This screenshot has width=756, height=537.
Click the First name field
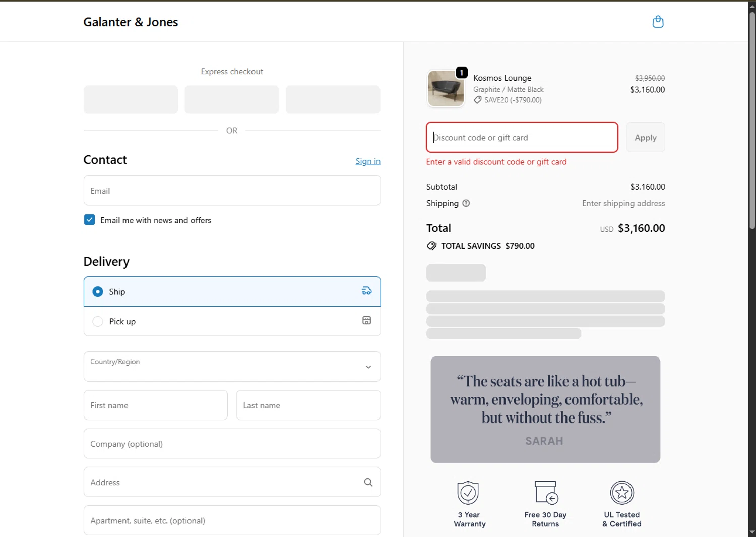tap(155, 405)
